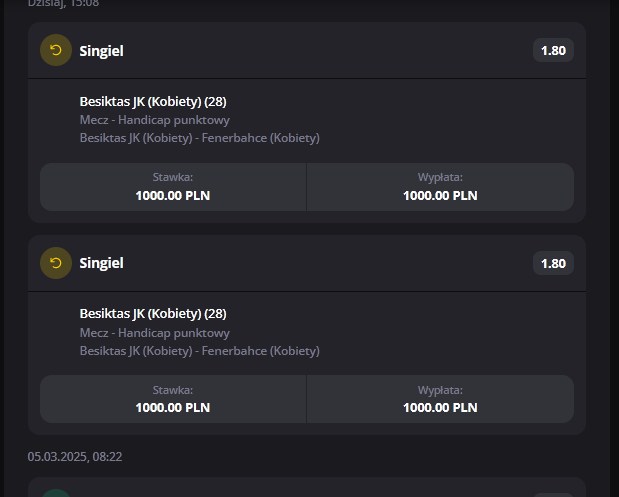
Task: Click the Stawka 1000.00 PLN box in the second bet
Action: point(173,399)
